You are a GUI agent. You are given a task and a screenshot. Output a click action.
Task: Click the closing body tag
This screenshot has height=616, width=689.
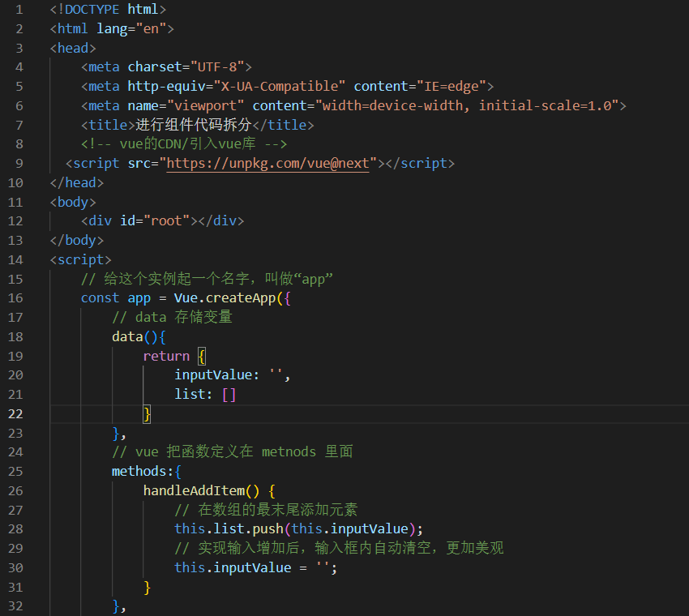pyautogui.click(x=77, y=241)
